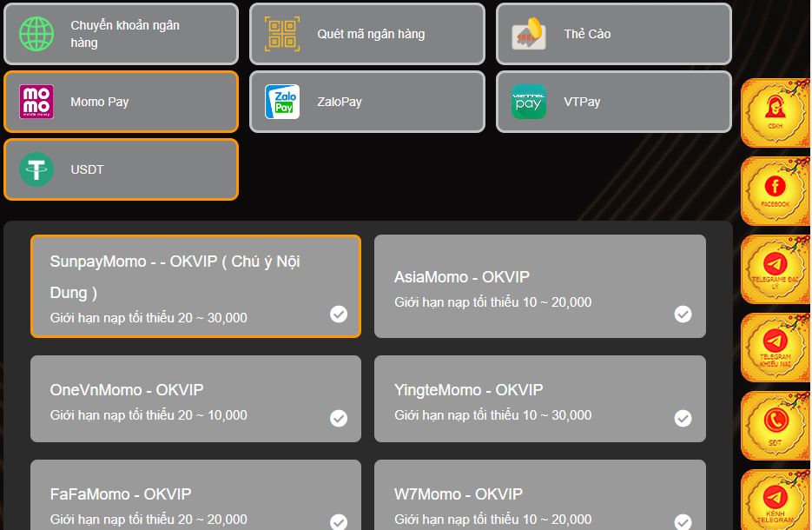Toggle the checkmark on YingteMomo channel
Viewport: 812px width, 530px height.
click(683, 418)
